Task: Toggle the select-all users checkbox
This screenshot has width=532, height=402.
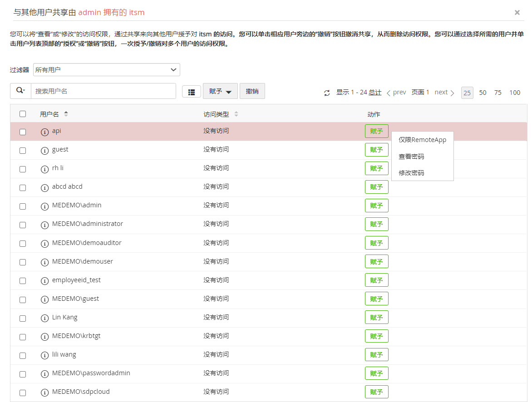Action: click(23, 114)
